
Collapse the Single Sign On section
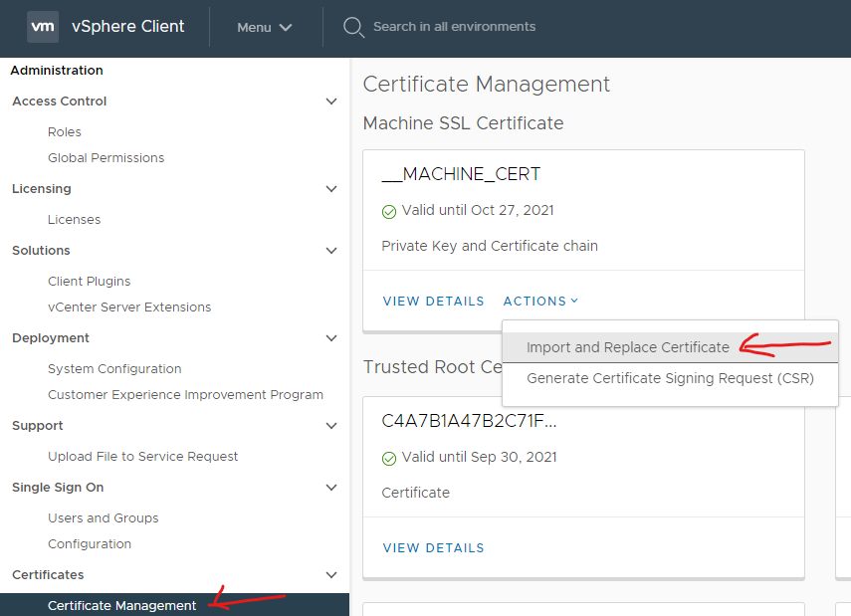pyautogui.click(x=331, y=488)
